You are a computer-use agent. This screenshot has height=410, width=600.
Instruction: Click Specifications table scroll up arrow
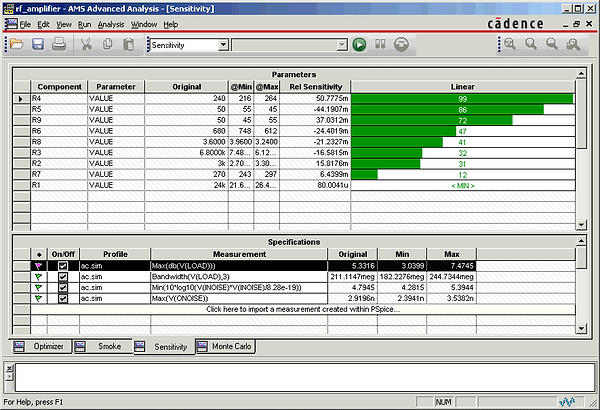click(581, 241)
